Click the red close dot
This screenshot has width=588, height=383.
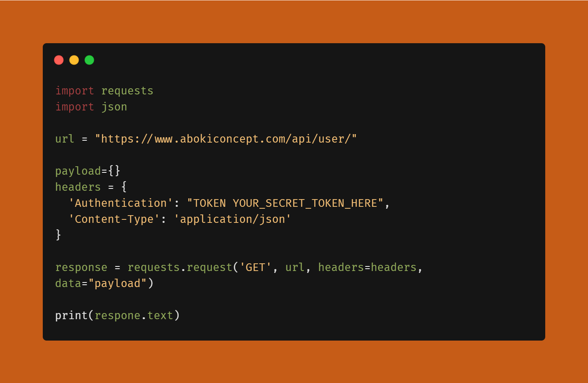[x=59, y=60]
